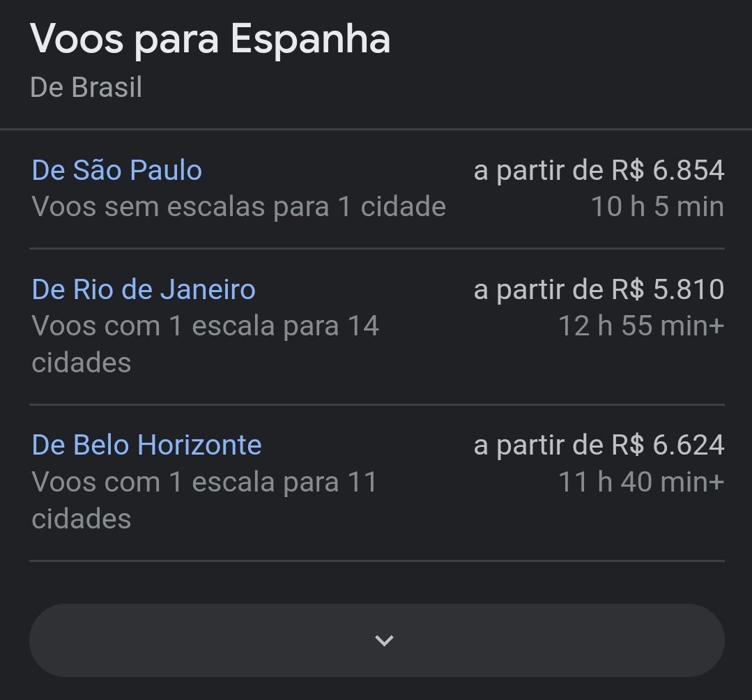Image resolution: width=752 pixels, height=700 pixels.
Task: Click the wide rounded show-more button
Action: click(x=377, y=641)
